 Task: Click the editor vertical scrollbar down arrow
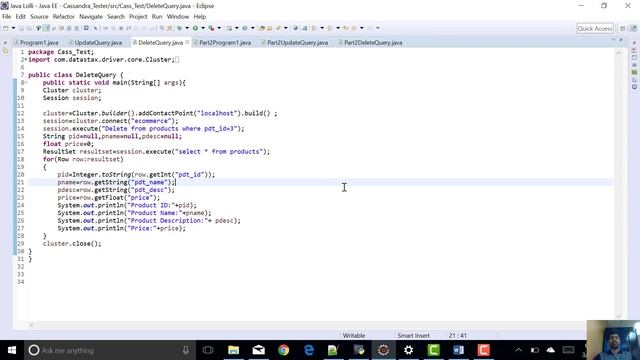(618, 316)
